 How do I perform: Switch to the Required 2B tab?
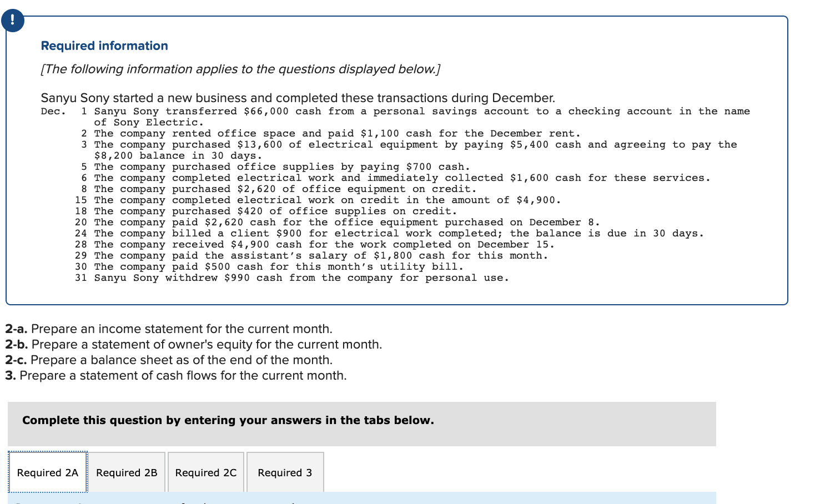coord(127,472)
